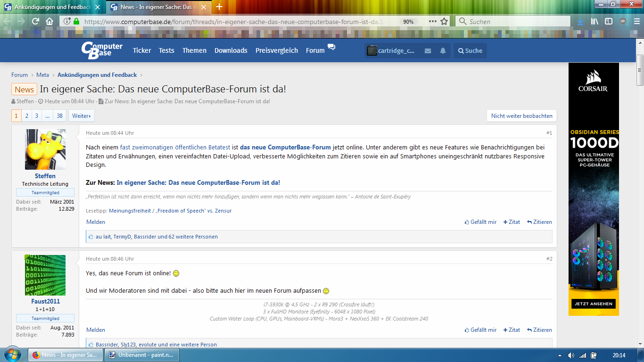Click the ComputerBase logo
The width and height of the screenshot is (644, 362).
click(x=101, y=50)
